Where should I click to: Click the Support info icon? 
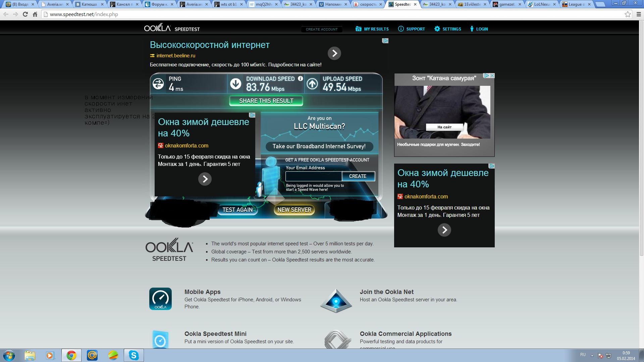tap(401, 29)
